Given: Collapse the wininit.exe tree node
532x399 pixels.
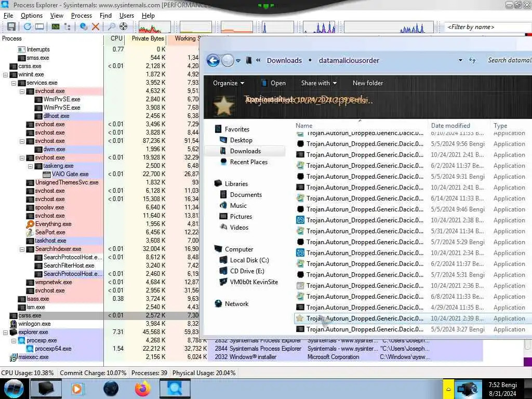Looking at the screenshot, I should 5,75.
